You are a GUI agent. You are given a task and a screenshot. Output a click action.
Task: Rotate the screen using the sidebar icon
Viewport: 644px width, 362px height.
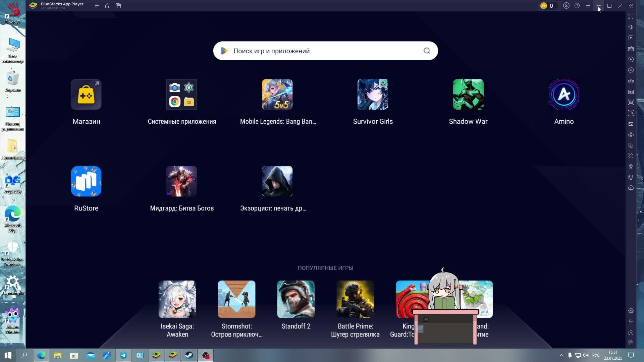pos(631,145)
